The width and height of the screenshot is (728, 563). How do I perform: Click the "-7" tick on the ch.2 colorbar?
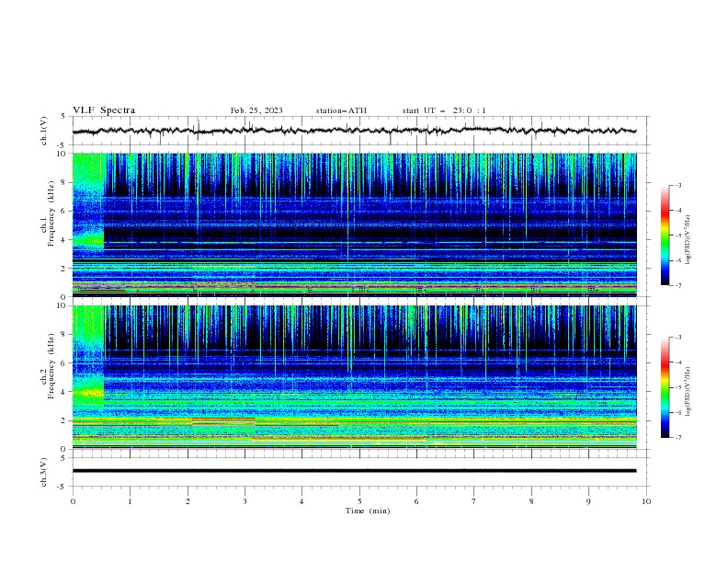[x=677, y=438]
